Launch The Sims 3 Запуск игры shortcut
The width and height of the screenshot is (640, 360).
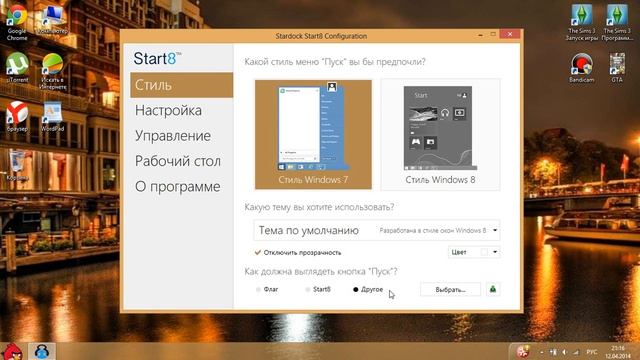582,22
